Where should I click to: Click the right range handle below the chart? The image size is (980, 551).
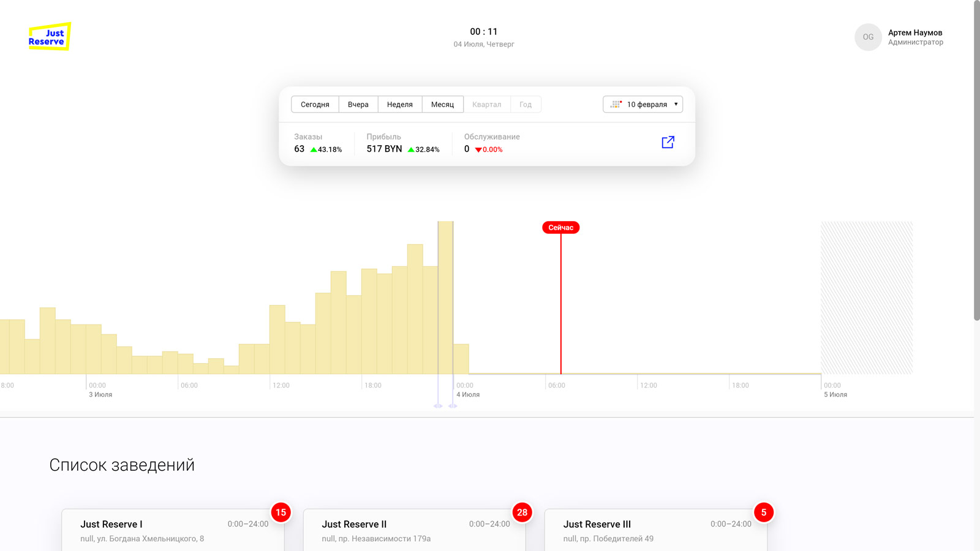(453, 406)
